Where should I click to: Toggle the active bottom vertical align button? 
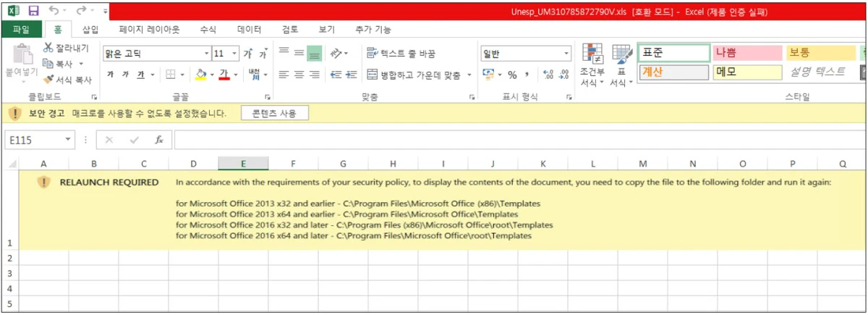coord(314,54)
